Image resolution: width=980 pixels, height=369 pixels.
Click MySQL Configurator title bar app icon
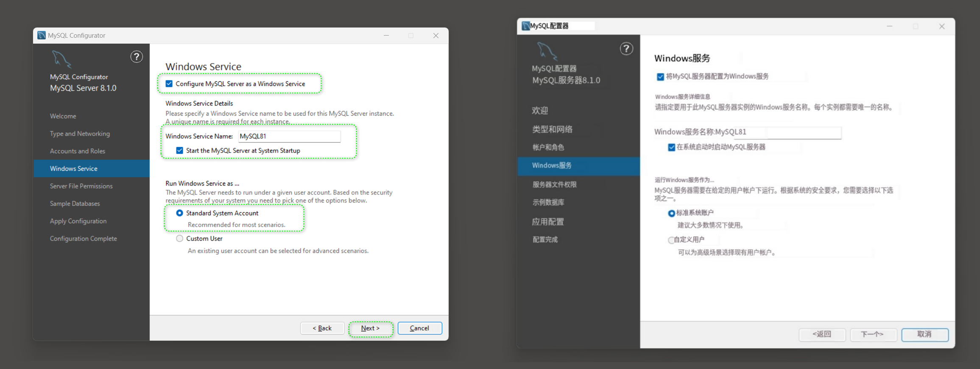click(x=42, y=35)
